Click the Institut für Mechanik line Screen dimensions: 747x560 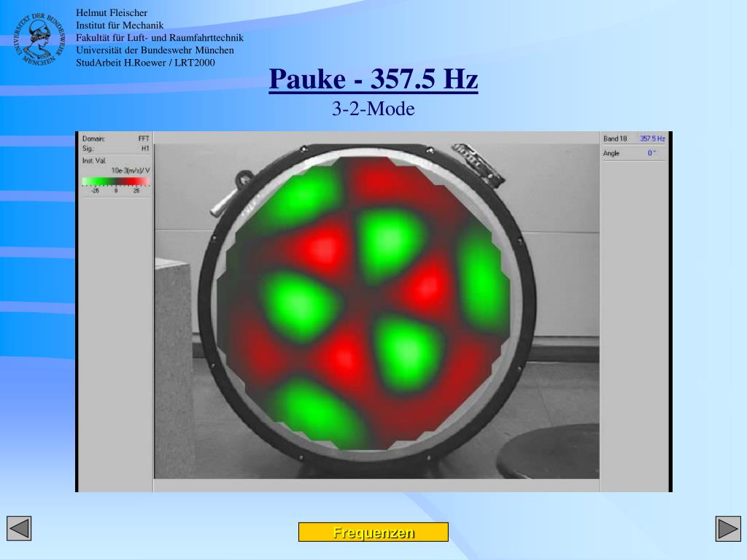pos(120,26)
